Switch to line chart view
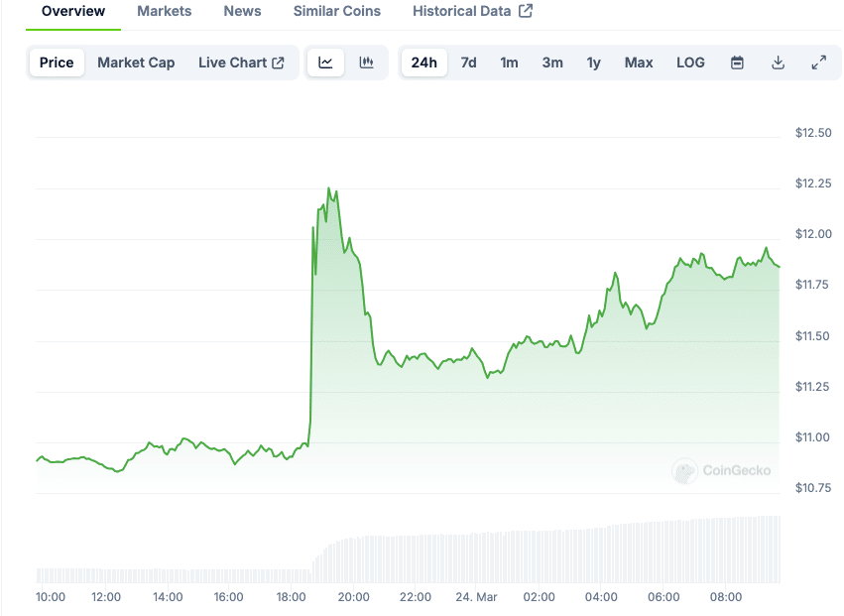The image size is (844, 616). [x=325, y=62]
